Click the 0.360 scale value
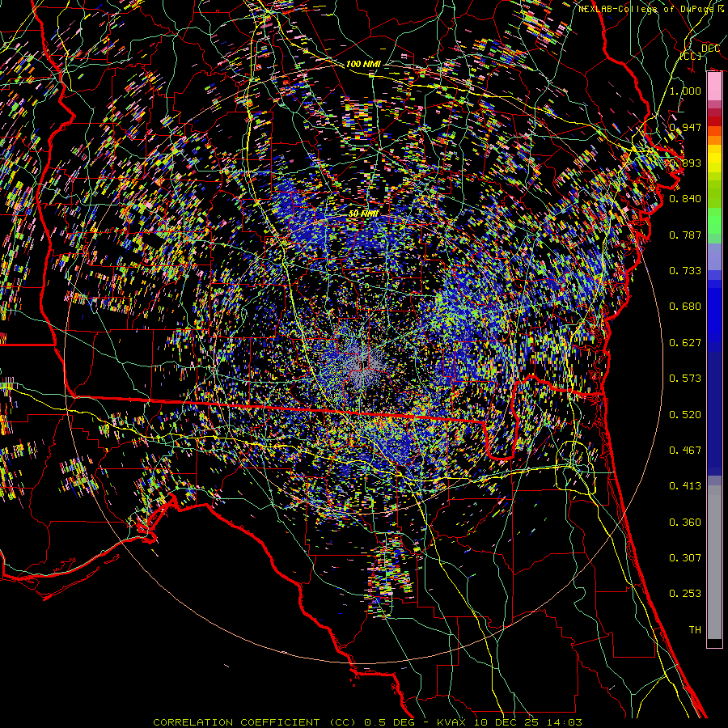The image size is (728, 728). click(685, 523)
